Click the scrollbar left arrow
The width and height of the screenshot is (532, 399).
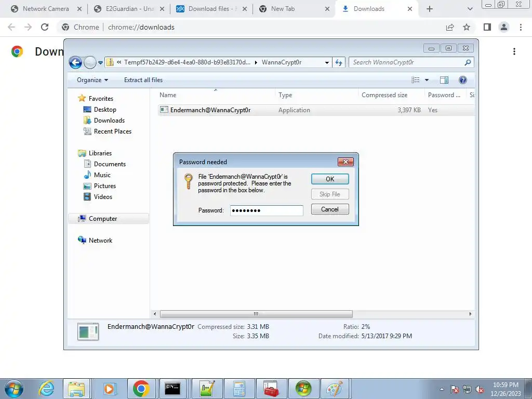coord(155,314)
